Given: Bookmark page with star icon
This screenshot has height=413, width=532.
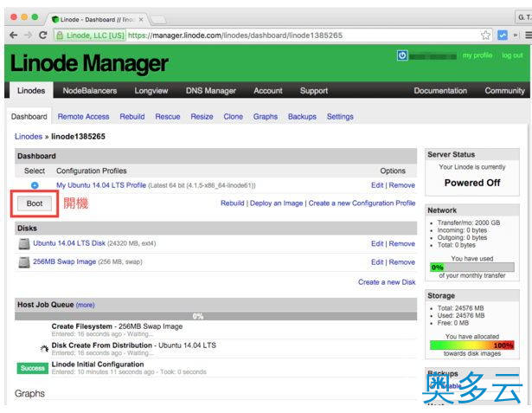Looking at the screenshot, I should coord(485,35).
